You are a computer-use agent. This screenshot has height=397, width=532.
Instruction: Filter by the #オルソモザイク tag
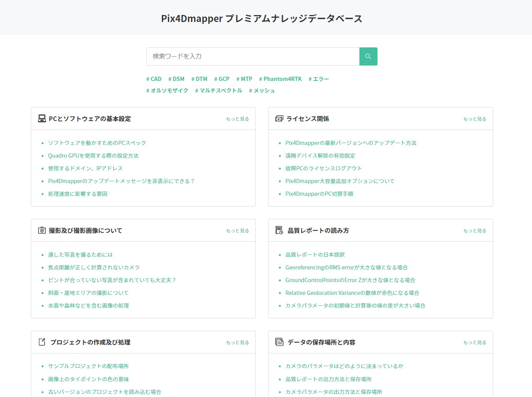[167, 91]
